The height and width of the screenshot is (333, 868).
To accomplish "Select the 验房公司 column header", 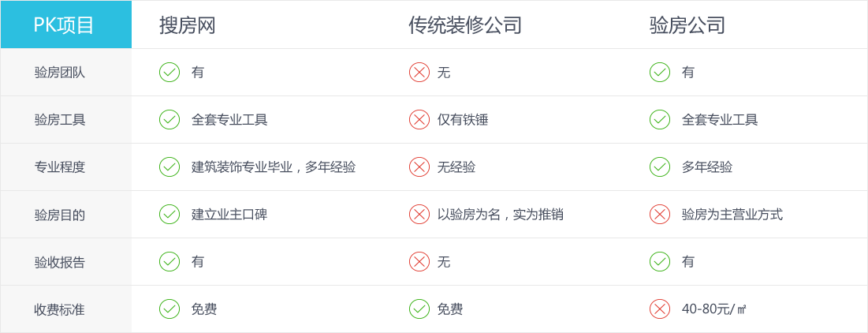I will [x=687, y=25].
